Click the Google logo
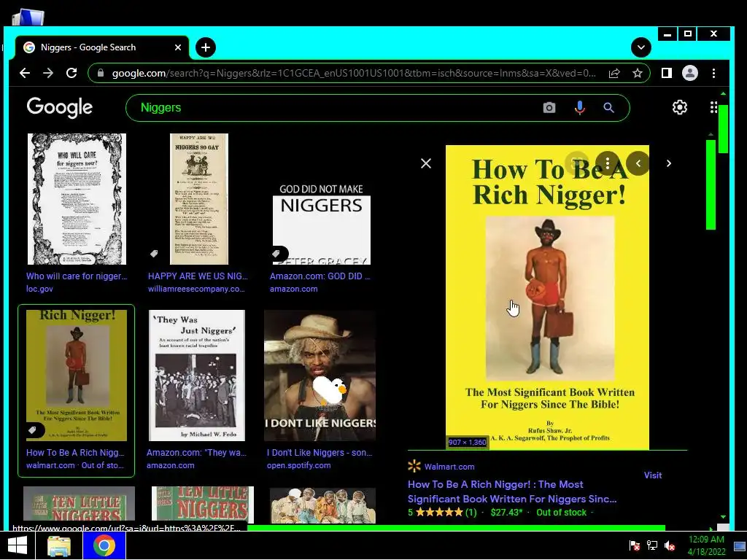 [60, 108]
